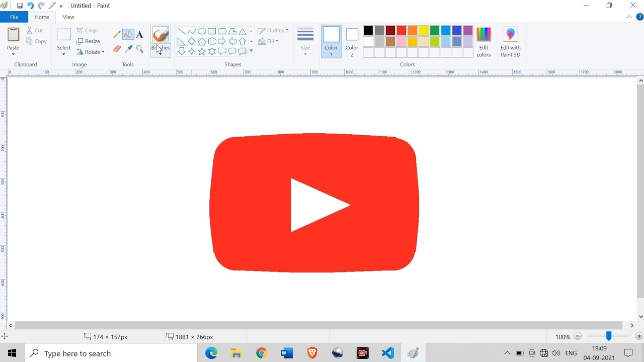The image size is (644, 362).
Task: Select the Fill with color bucket tool
Action: 128,35
